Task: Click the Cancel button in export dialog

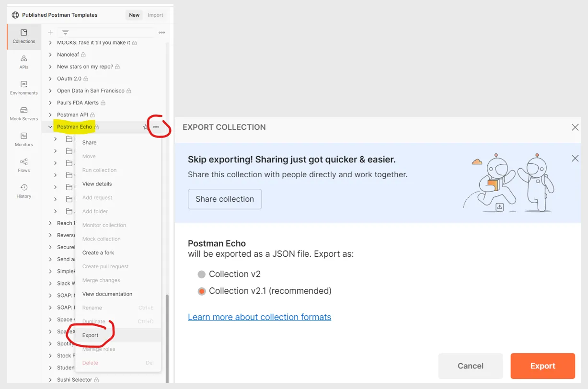Action: pos(471,366)
